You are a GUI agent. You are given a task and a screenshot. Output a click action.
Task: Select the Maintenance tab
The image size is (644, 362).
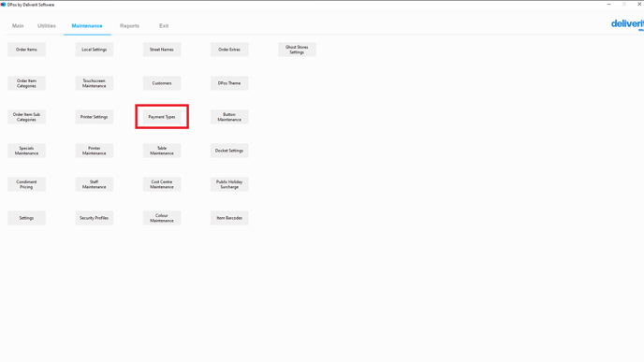[87, 26]
